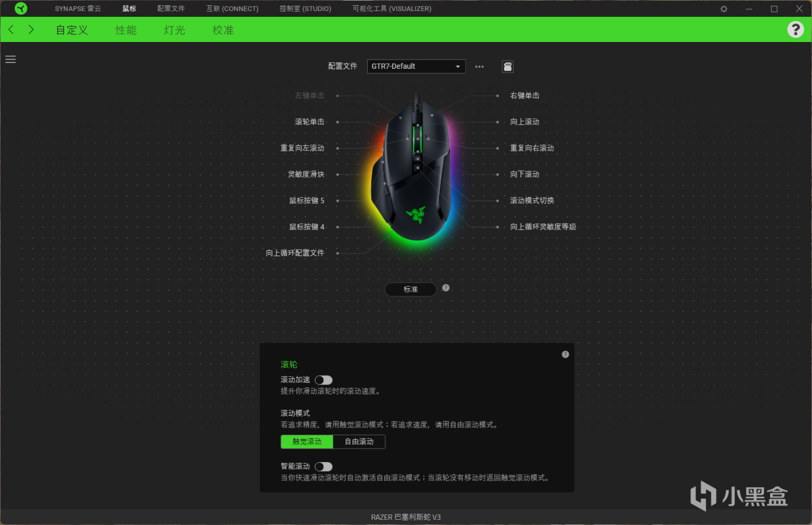812x525 pixels.
Task: Click 滚动模式切换 assignment
Action: [532, 201]
